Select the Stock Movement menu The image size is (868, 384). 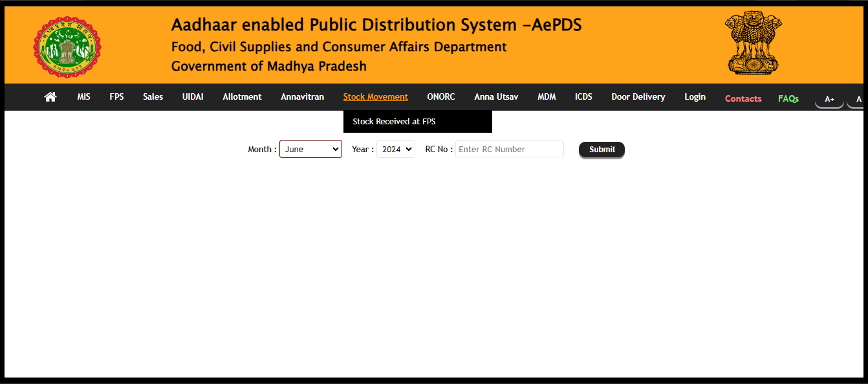376,96
